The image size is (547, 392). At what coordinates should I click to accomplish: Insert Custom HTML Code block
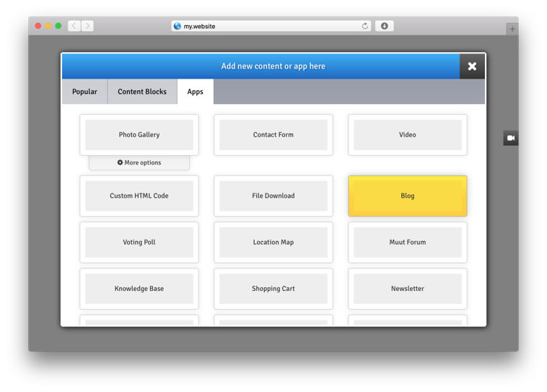pyautogui.click(x=139, y=196)
